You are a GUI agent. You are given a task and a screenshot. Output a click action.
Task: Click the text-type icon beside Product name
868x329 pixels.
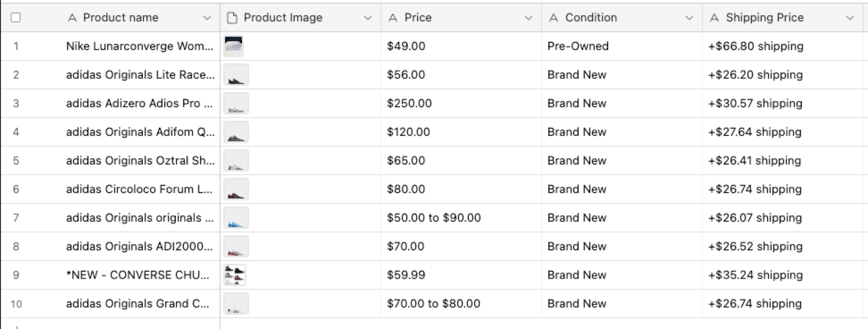(72, 18)
